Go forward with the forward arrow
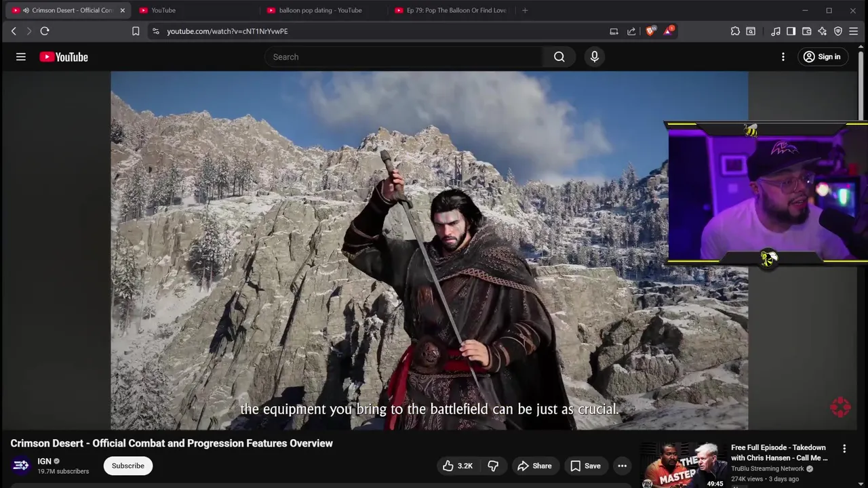The height and width of the screenshot is (488, 868). (x=29, y=31)
